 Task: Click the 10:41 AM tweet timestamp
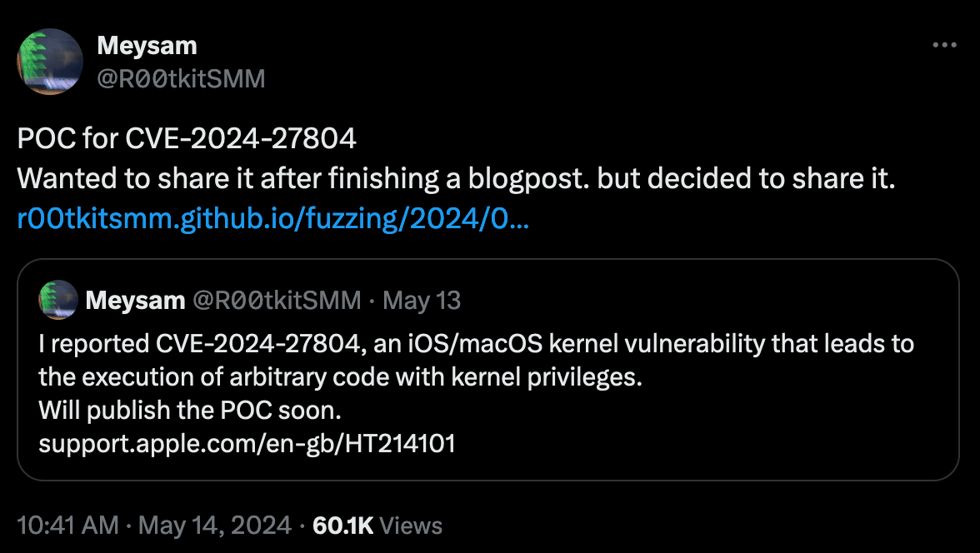(x=68, y=526)
